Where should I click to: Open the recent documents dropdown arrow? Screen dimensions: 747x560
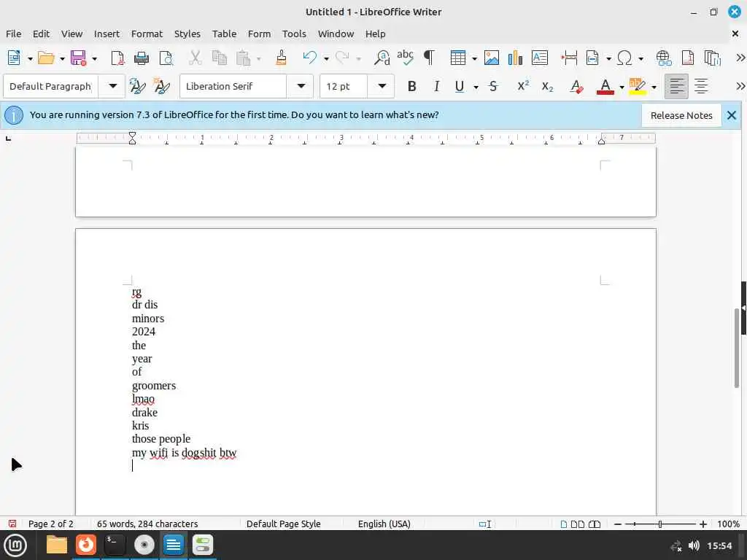pos(62,59)
